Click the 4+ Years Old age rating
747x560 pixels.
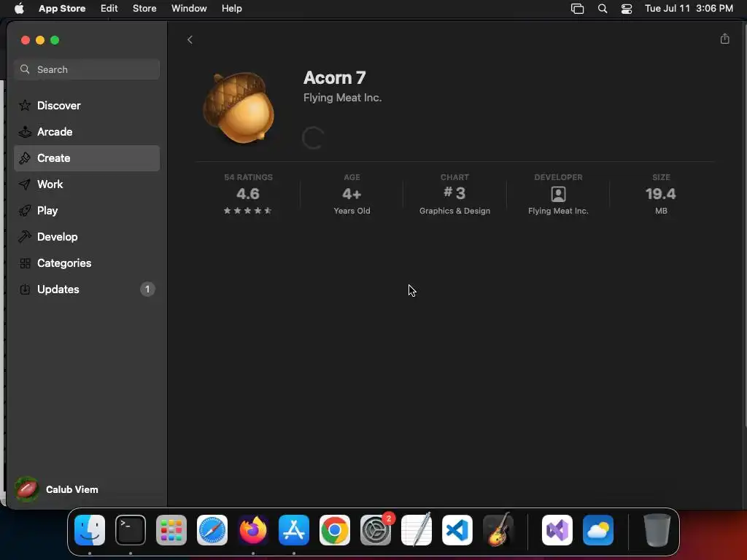(352, 194)
